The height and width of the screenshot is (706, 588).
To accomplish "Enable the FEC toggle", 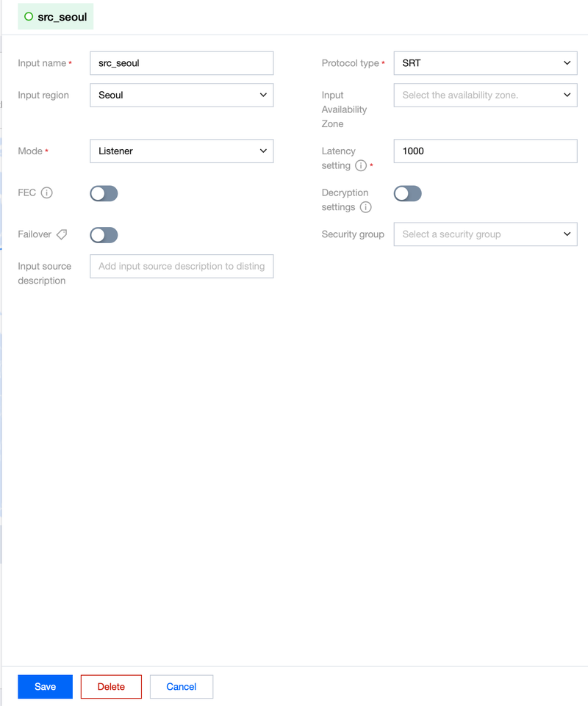I will point(104,194).
